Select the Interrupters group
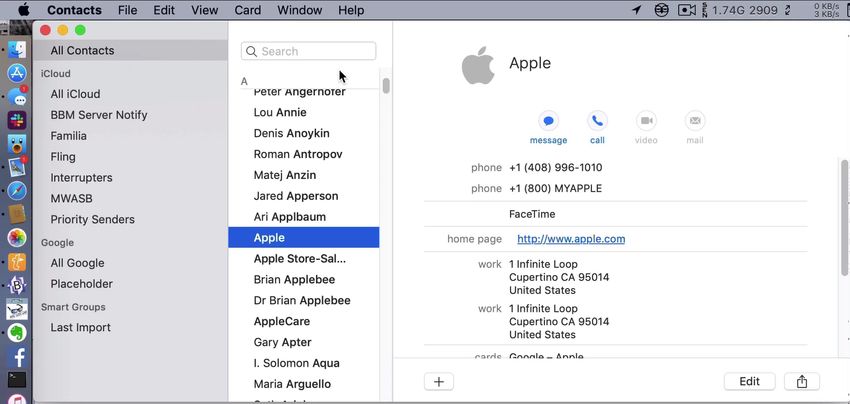Screen dimensions: 850x404 81,177
